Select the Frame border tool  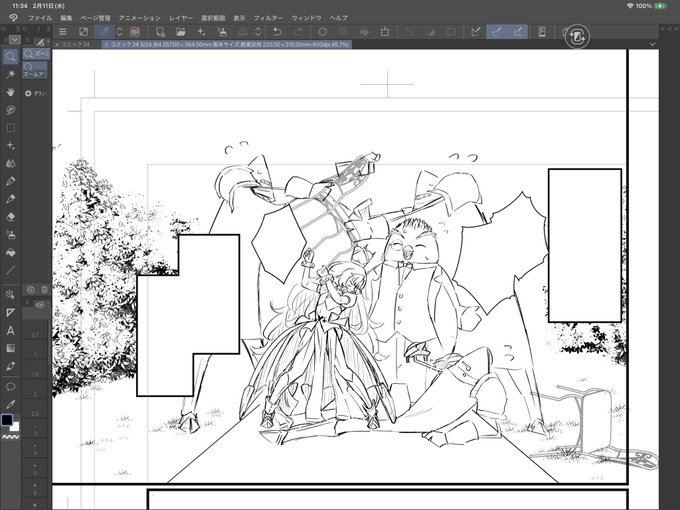coord(11,312)
